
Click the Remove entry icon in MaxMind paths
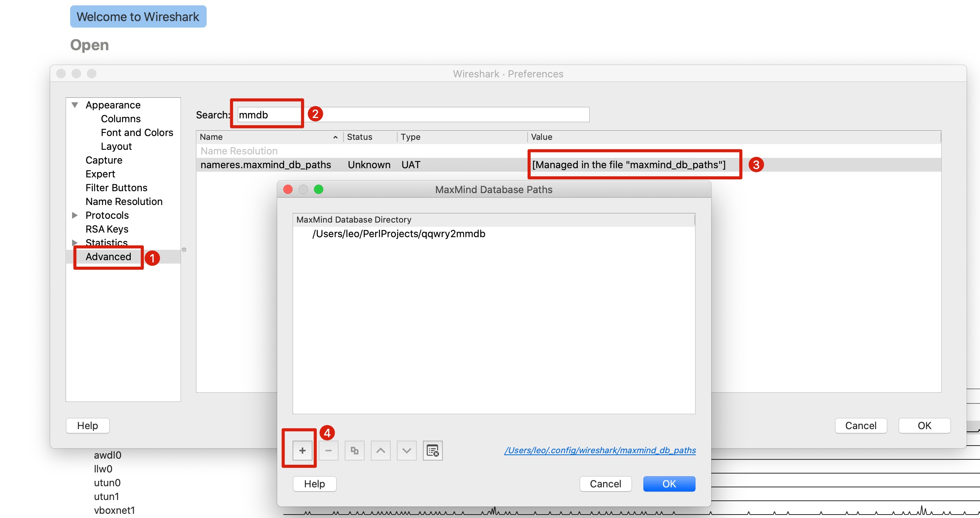(x=328, y=451)
